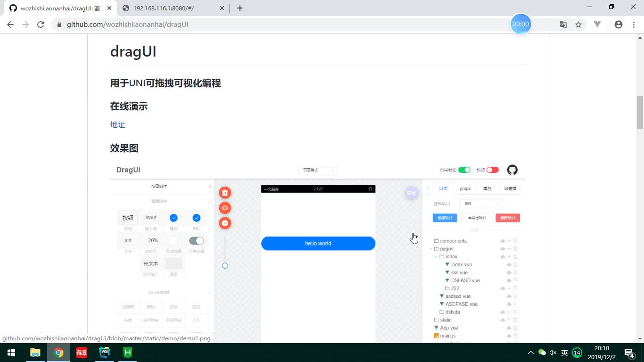
Task: Click the red trash icon on the canvas sidebar
Action: coord(225,193)
